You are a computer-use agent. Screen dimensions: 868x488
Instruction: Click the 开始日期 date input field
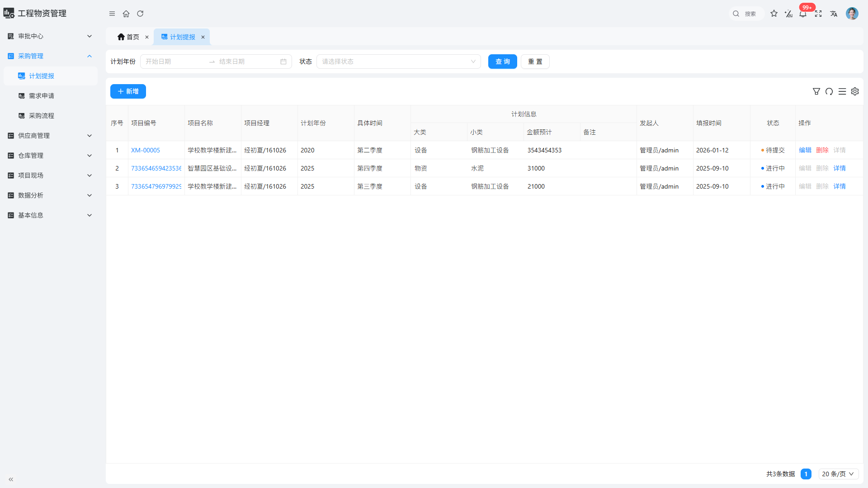click(174, 62)
